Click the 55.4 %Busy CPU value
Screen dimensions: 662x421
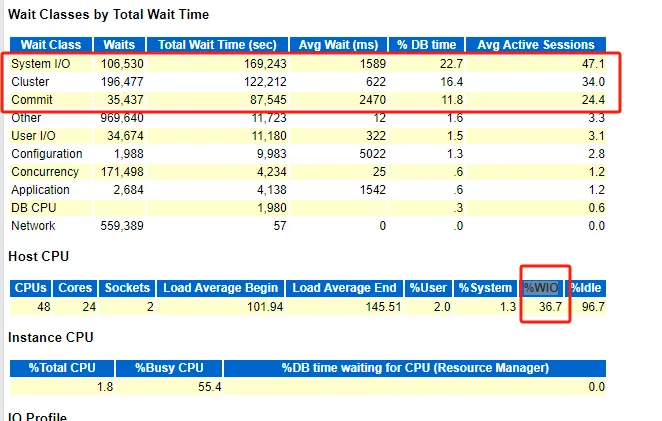(210, 387)
